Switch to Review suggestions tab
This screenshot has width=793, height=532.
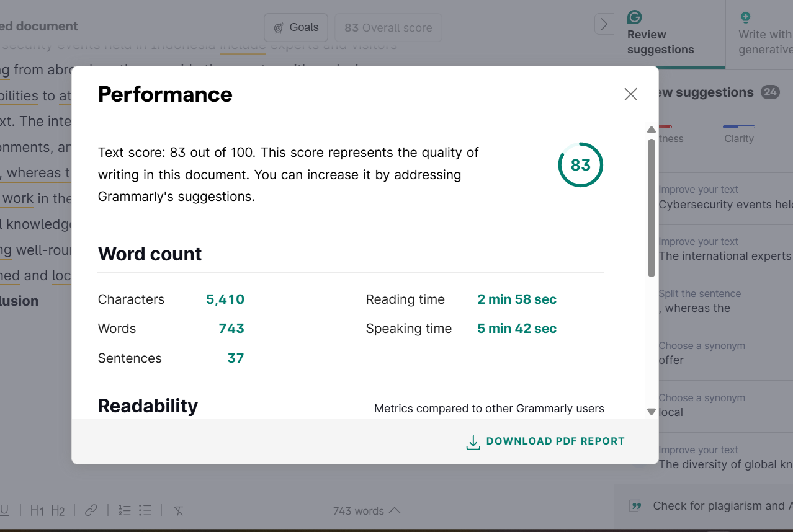click(669, 33)
